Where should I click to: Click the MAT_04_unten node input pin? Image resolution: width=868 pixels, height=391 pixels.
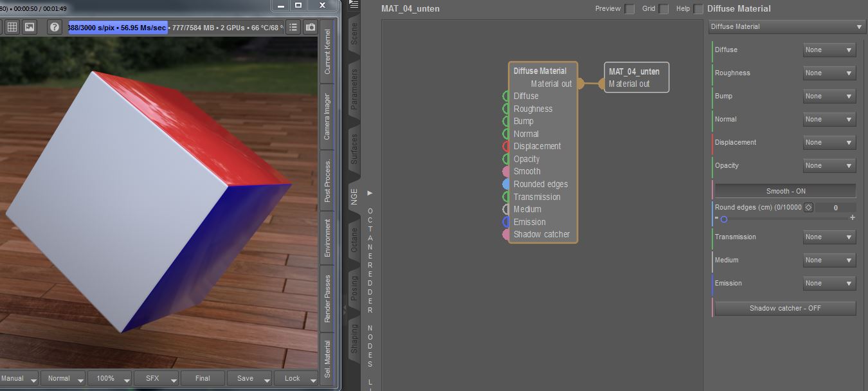click(x=602, y=83)
